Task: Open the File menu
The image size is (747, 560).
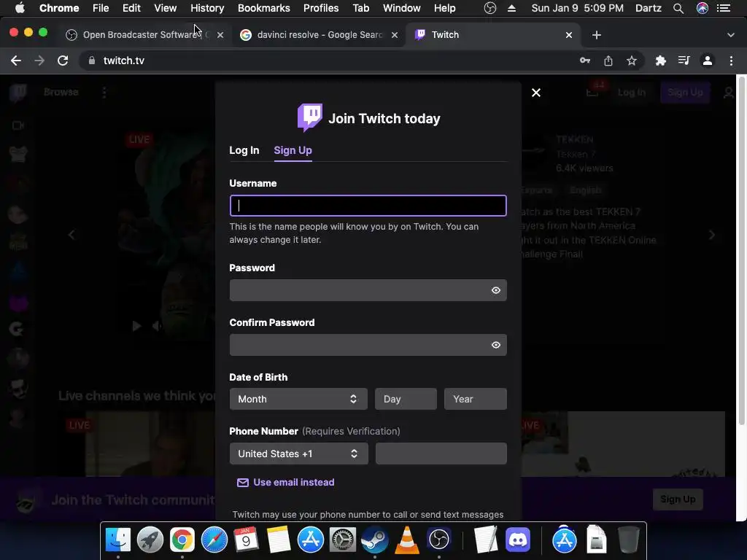Action: [101, 8]
